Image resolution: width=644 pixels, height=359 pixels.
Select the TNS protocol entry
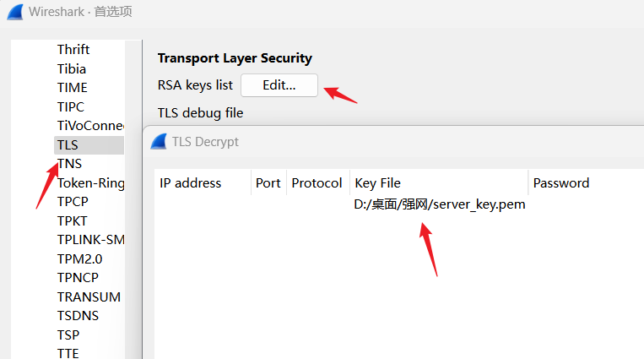(69, 164)
